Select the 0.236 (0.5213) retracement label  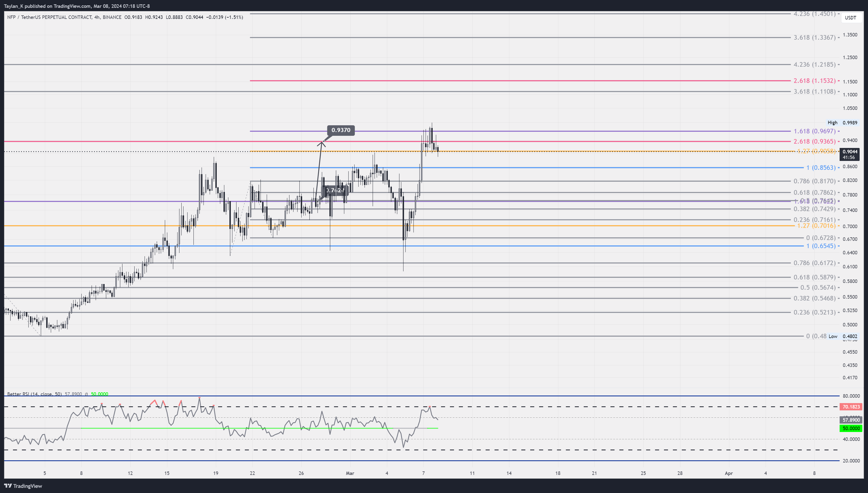coord(815,312)
